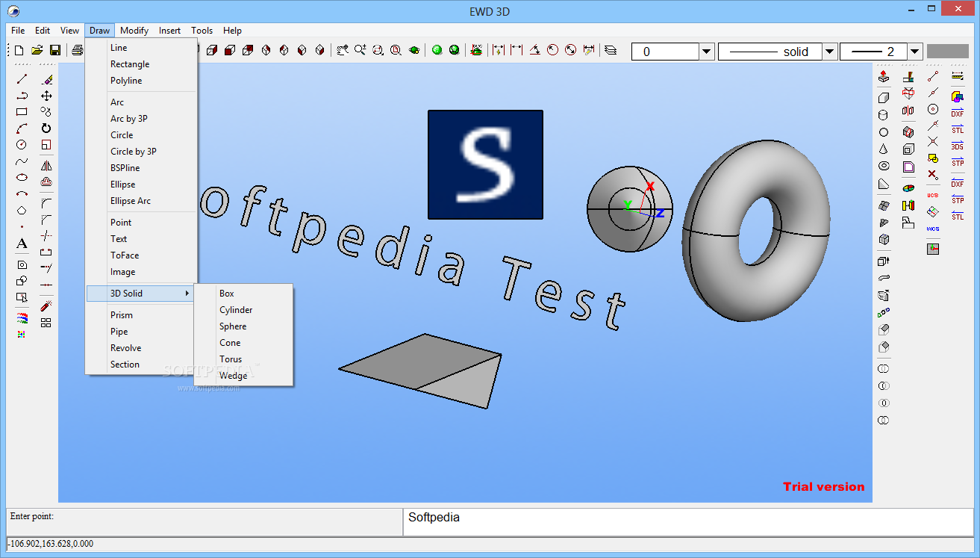Click the blue WCS icon
The height and width of the screenshot is (558, 980).
click(x=933, y=229)
